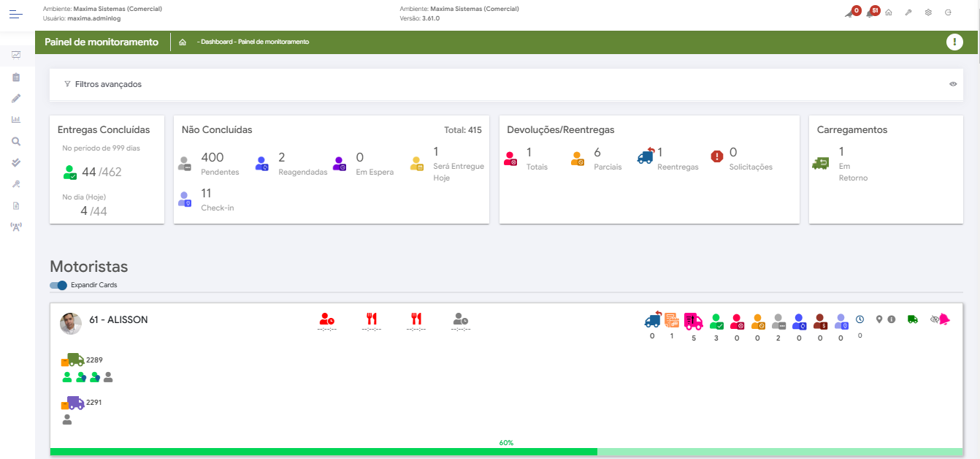Toggle crossed-eye visibility icon on Alisson's card
The image size is (980, 459).
pyautogui.click(x=935, y=319)
